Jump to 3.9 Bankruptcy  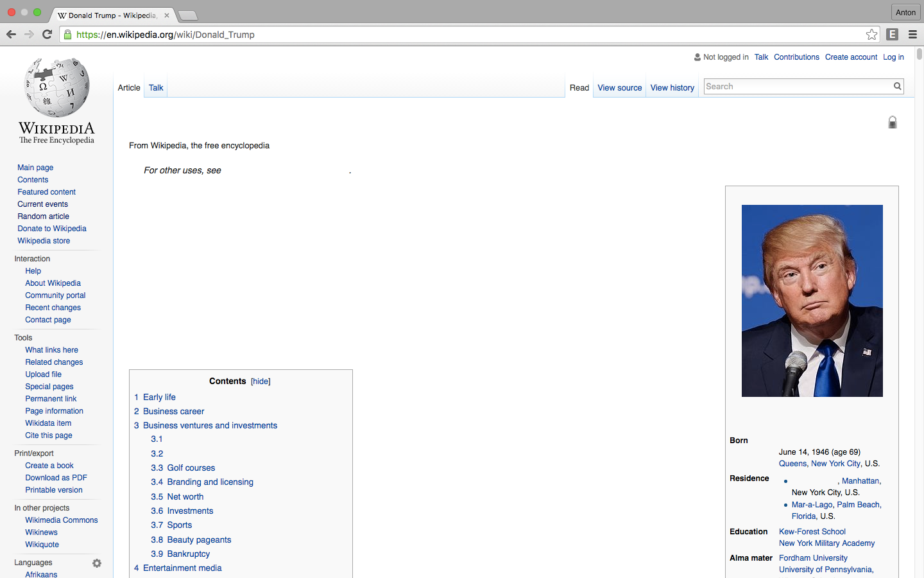point(180,554)
